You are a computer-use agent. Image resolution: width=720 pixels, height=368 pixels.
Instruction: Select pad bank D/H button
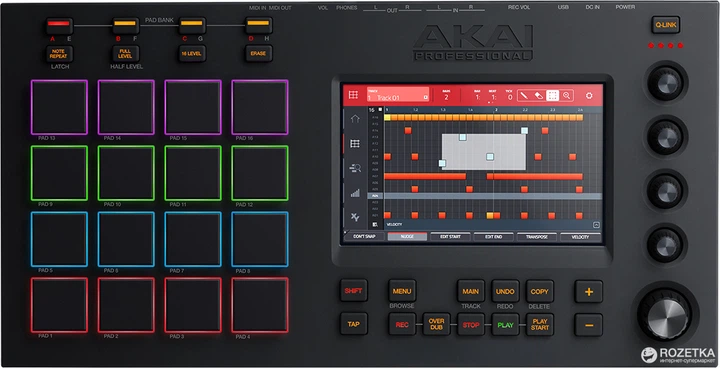click(259, 25)
